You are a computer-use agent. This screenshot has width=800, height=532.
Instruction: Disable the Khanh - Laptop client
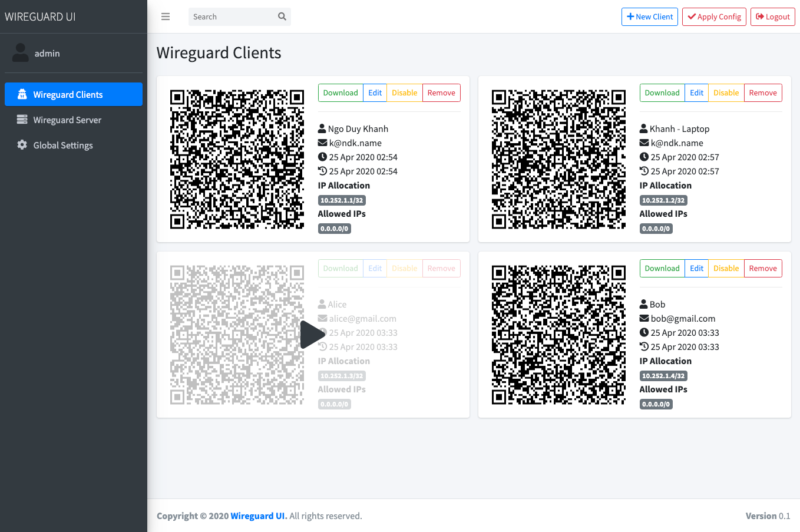726,92
